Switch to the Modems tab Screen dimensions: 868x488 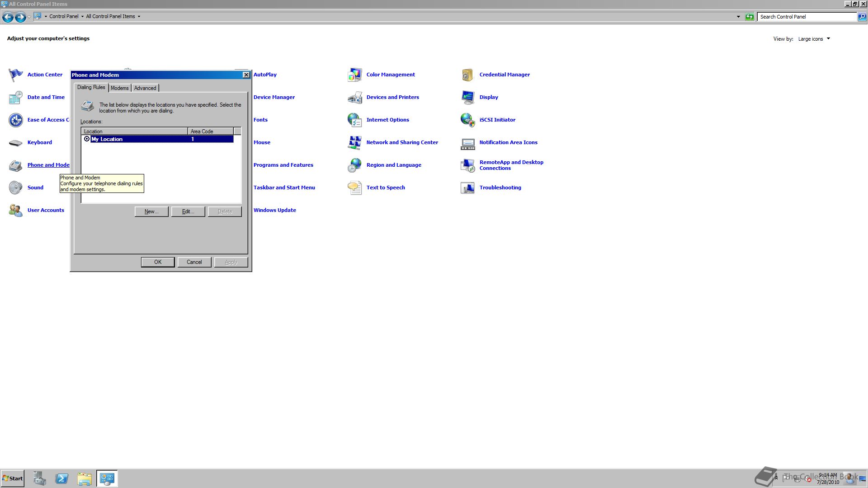[120, 88]
